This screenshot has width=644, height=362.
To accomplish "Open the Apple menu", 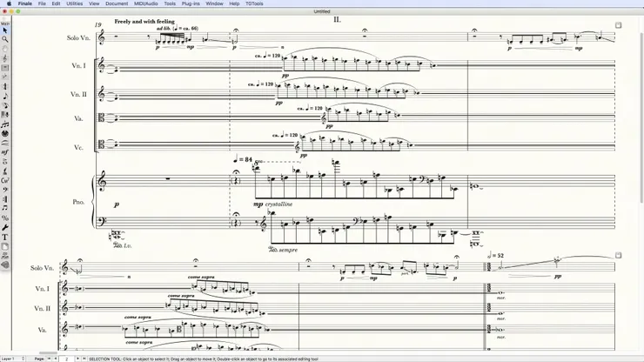I will point(8,3).
